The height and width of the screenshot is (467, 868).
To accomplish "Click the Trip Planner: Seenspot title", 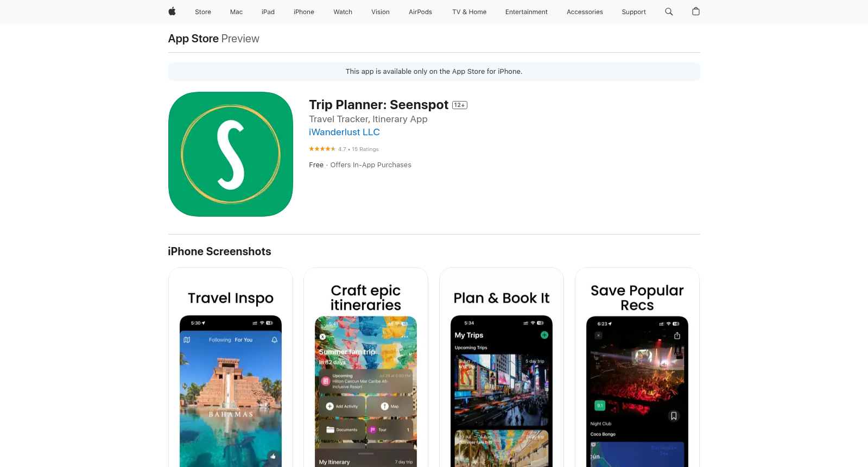I will click(x=379, y=105).
